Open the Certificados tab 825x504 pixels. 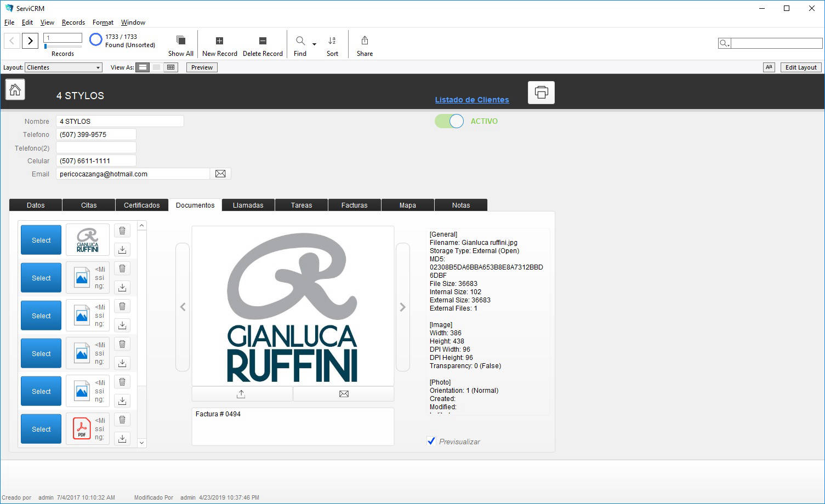pyautogui.click(x=142, y=205)
